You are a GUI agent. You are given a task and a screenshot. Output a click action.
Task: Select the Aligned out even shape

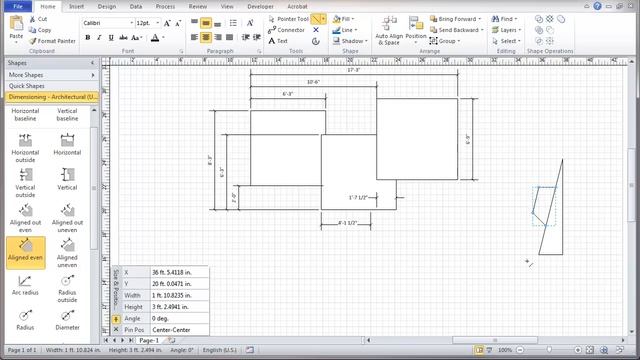25,218
